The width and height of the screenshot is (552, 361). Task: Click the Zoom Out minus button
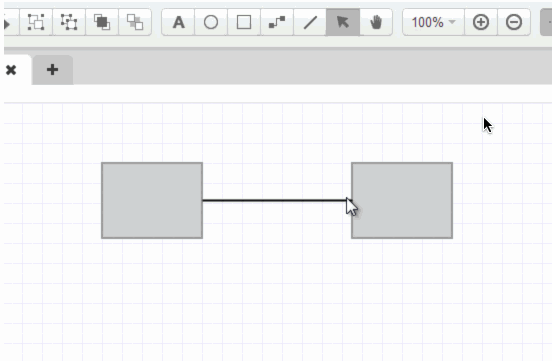tap(514, 22)
